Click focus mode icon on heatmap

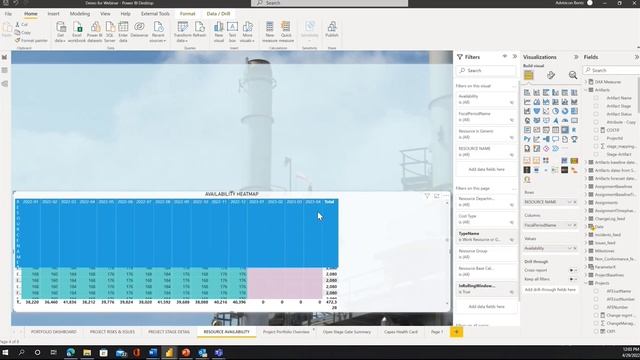[437, 196]
